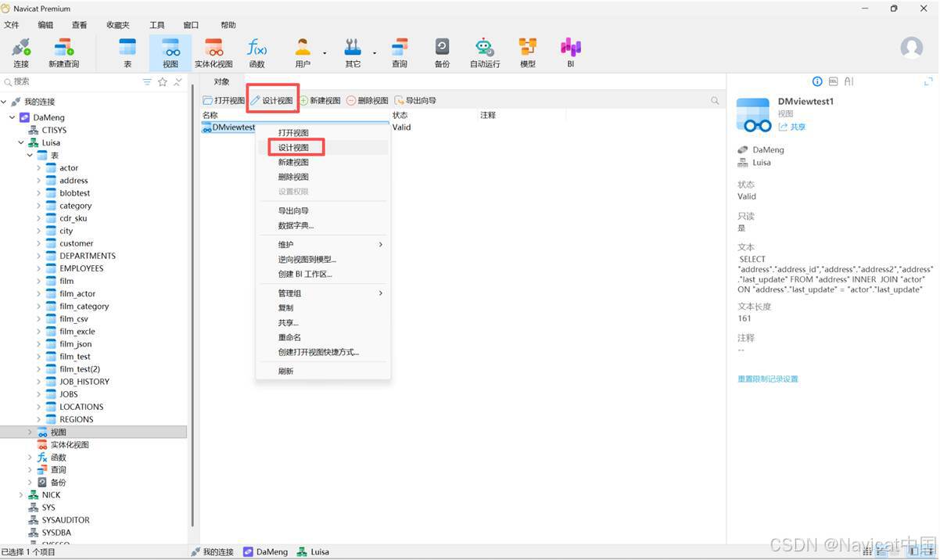Click 设计视图 button in the object toolbar

pos(271,101)
